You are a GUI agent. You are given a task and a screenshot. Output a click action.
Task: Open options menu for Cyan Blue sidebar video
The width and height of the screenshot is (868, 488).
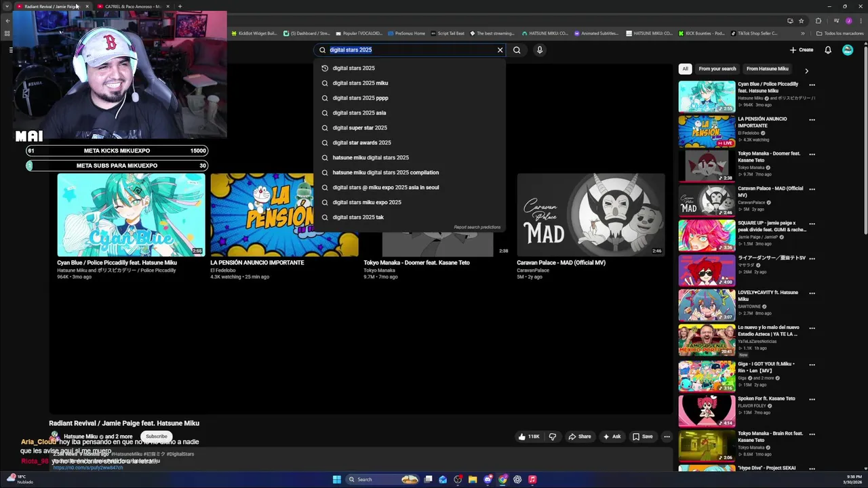pyautogui.click(x=812, y=85)
